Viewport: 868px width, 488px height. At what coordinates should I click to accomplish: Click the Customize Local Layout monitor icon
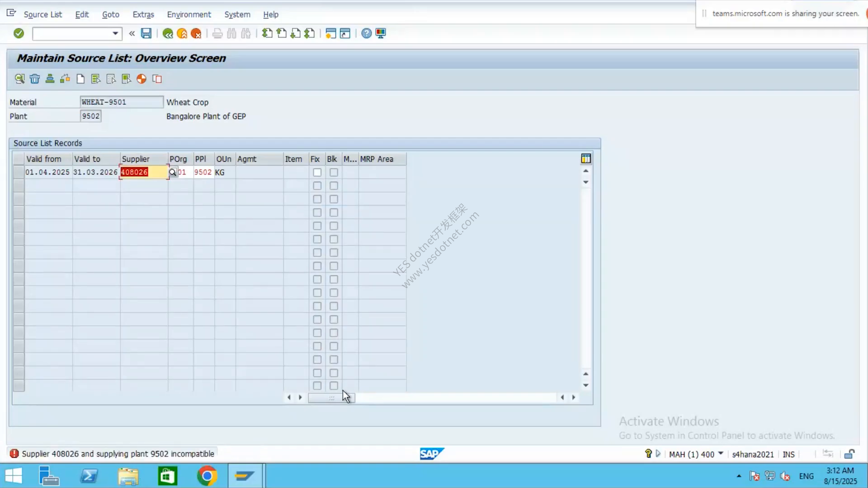pyautogui.click(x=381, y=33)
